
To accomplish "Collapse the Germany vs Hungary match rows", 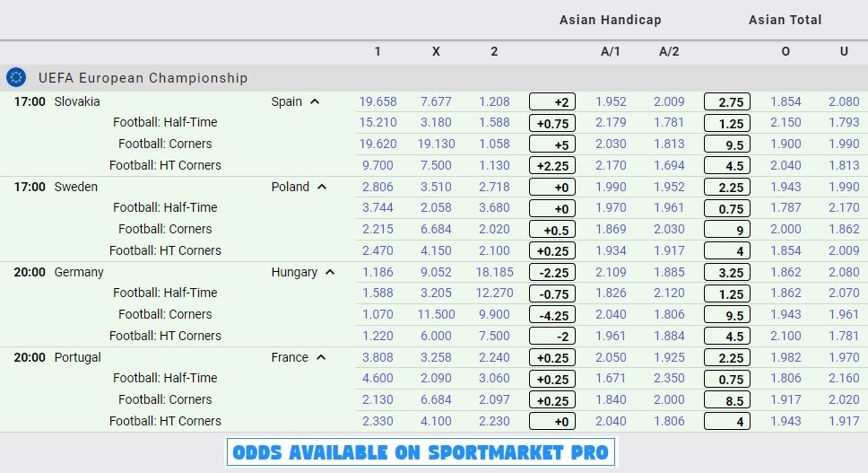I will coord(331,272).
